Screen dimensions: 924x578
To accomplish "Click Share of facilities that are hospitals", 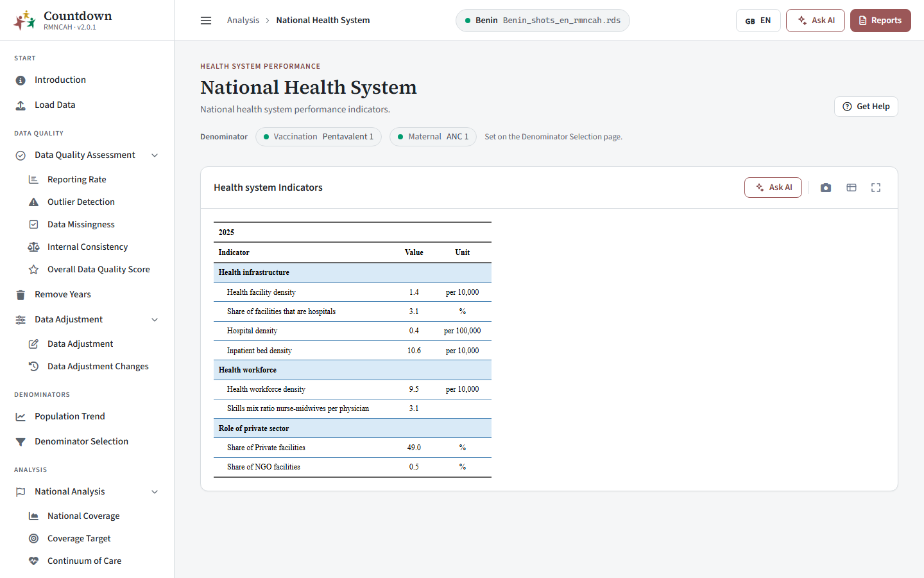I will (352, 311).
